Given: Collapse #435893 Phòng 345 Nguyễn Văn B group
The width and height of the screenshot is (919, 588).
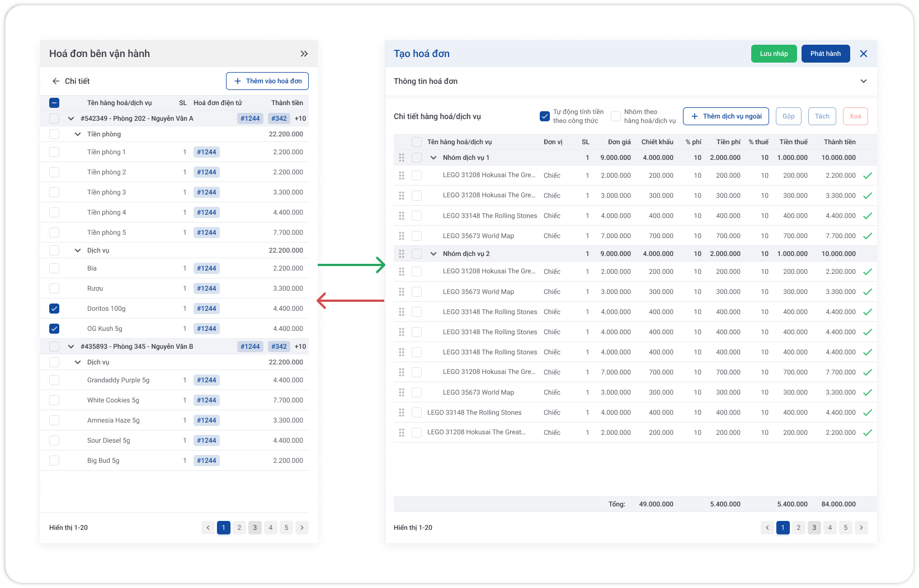Looking at the screenshot, I should tap(71, 347).
